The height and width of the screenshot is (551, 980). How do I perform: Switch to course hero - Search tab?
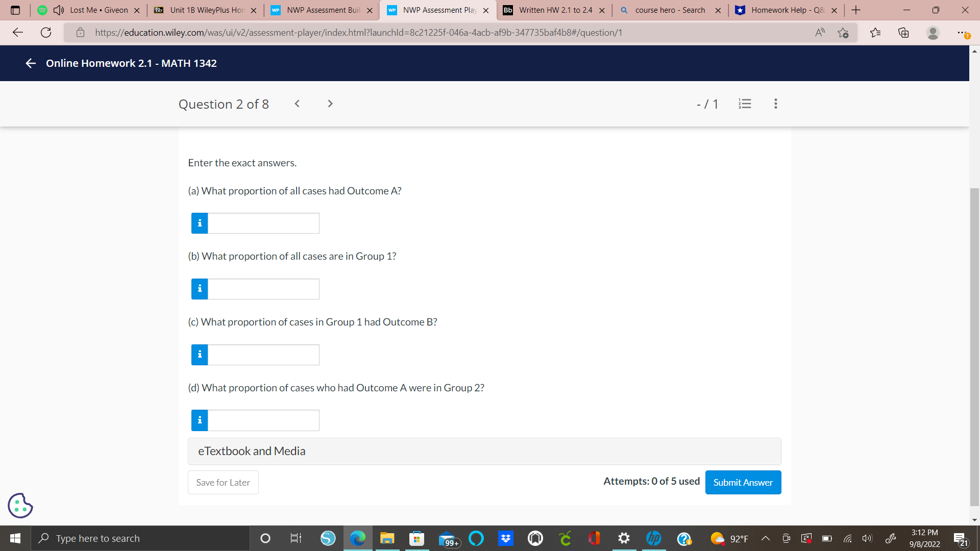click(x=669, y=10)
